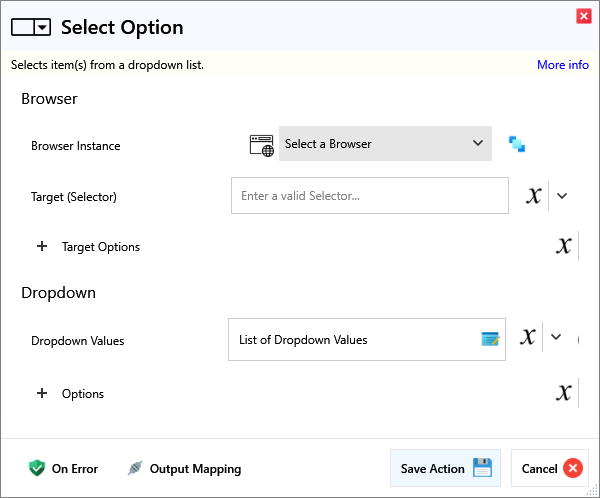
Task: Open the list editor icon in Dropdown Values
Action: [490, 340]
